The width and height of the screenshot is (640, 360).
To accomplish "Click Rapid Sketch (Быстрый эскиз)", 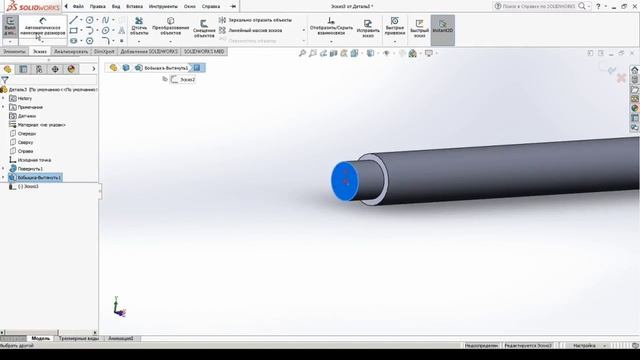I will coord(420,29).
